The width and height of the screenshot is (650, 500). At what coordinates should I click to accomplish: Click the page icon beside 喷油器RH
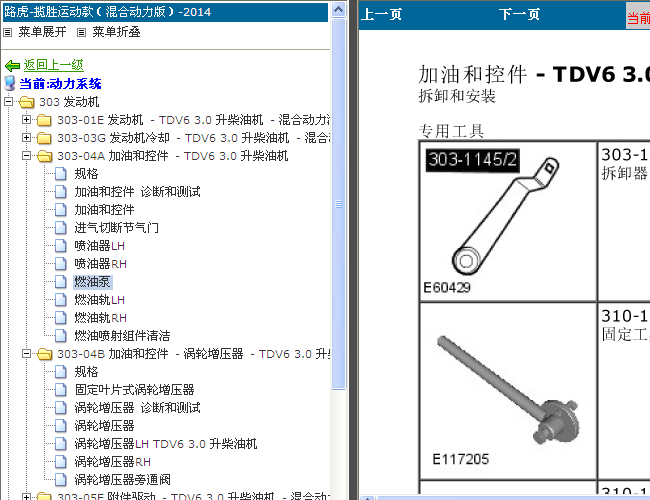tap(61, 264)
